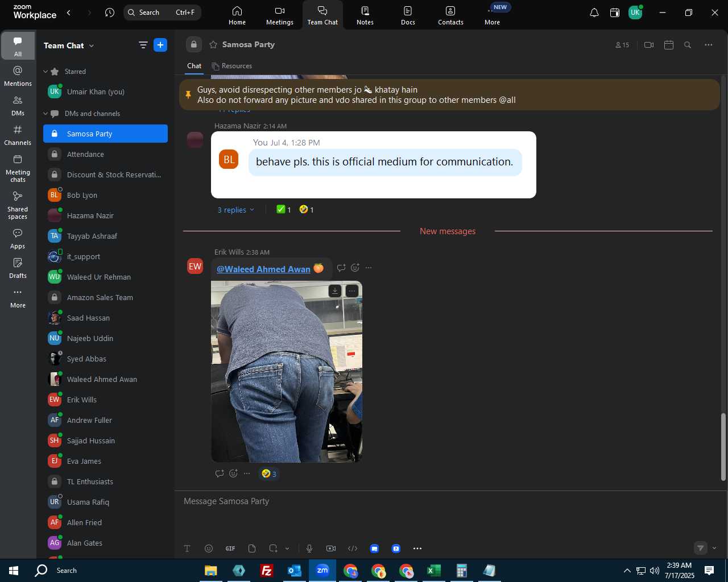Toggle star on Samosa Party channel
Viewport: 728px width, 582px height.
[213, 45]
